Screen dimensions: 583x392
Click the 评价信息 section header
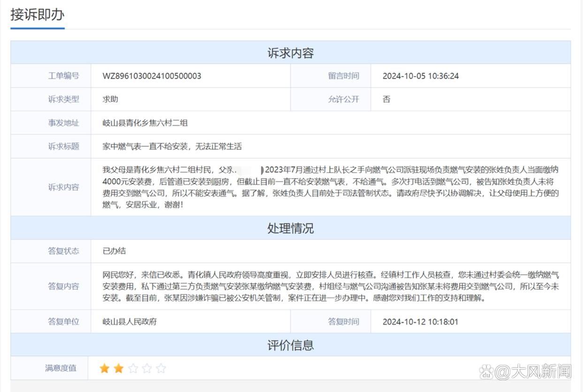(291, 345)
